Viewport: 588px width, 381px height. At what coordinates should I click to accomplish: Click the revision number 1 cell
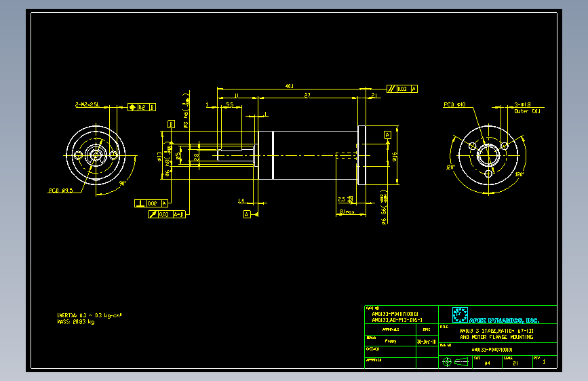click(545, 362)
